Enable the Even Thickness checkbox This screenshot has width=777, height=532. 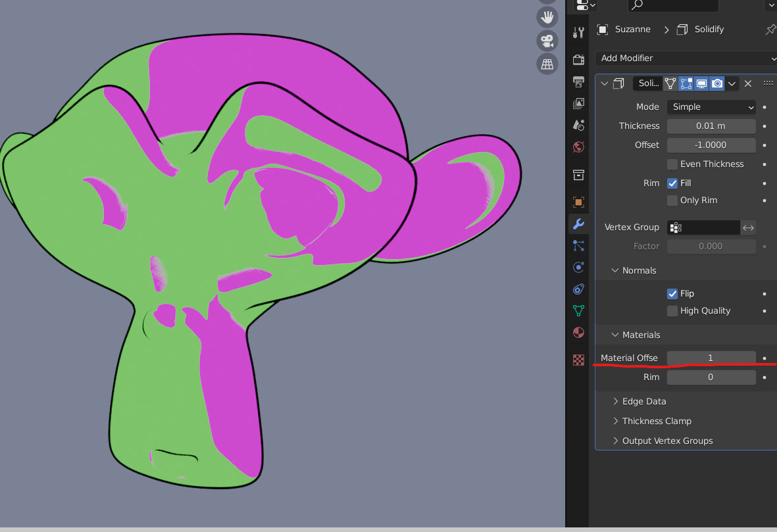pos(672,164)
